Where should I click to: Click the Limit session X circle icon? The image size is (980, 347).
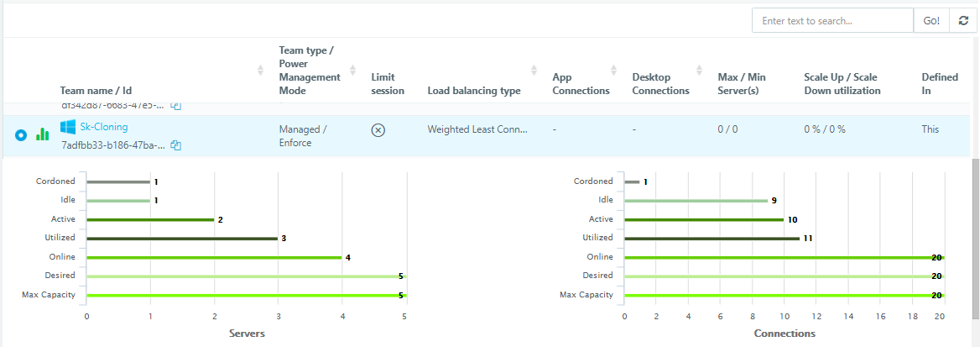click(x=378, y=130)
